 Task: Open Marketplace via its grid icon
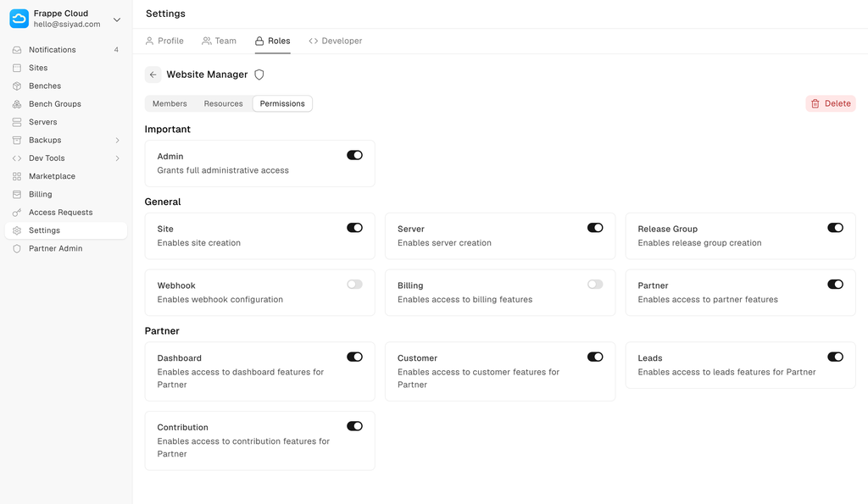[x=17, y=176]
